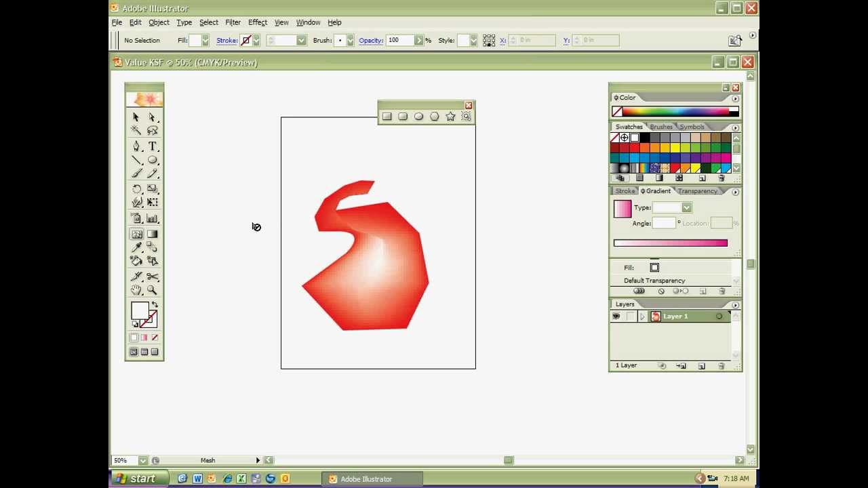
Task: Set paint mode to Color button
Action: [134, 338]
